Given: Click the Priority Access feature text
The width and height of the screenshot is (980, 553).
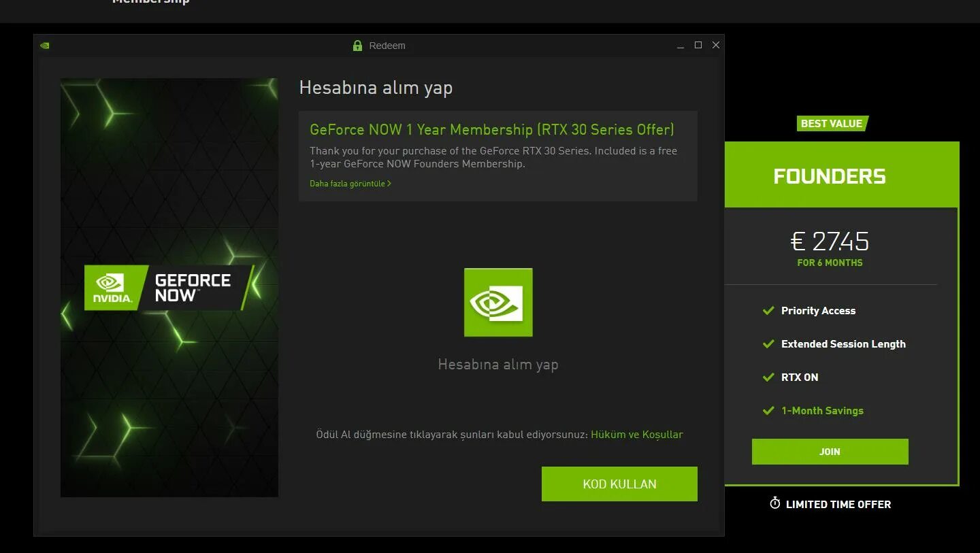Looking at the screenshot, I should point(818,311).
